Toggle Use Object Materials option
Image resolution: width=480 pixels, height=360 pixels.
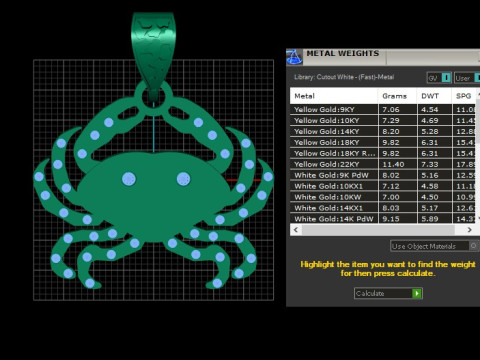pos(434,246)
